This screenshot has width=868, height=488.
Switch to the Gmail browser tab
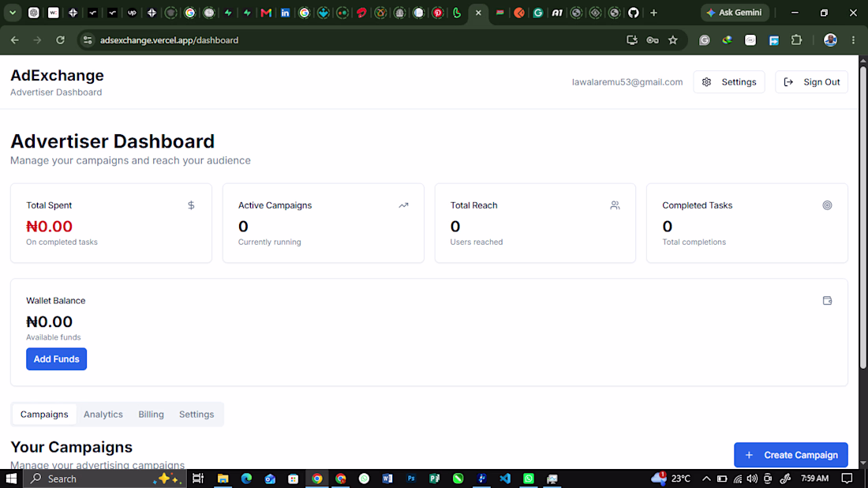(x=266, y=13)
